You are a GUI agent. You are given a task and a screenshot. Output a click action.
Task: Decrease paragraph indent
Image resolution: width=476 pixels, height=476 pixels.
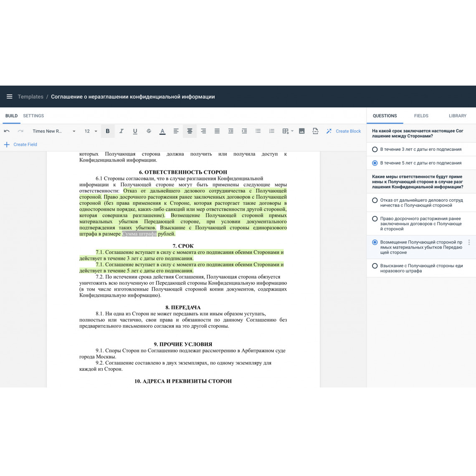tap(231, 131)
